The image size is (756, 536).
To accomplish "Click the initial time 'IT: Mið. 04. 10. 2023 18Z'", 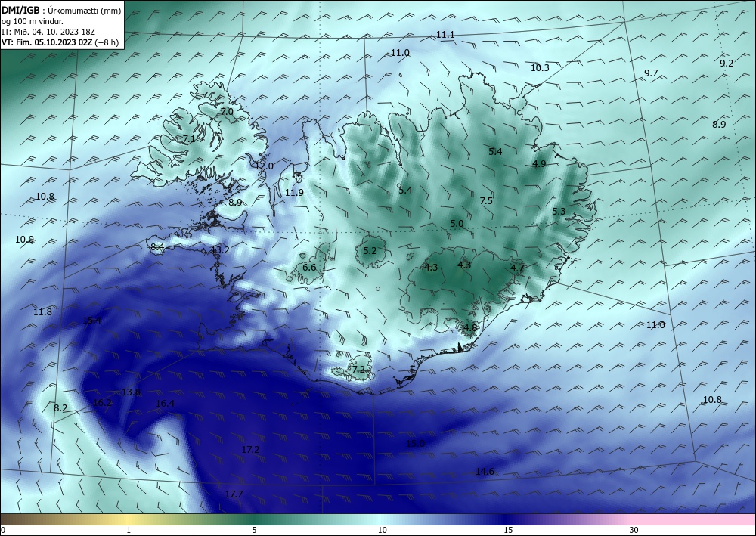I will (48, 32).
